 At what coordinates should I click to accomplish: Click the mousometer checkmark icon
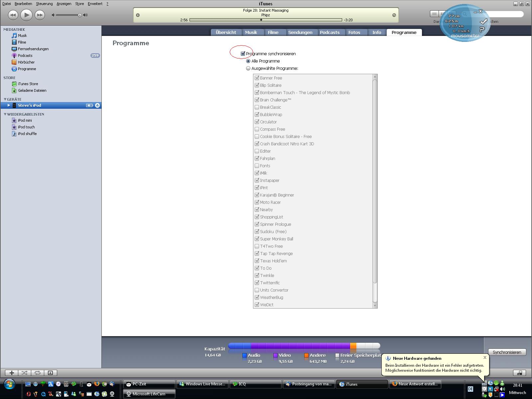tap(483, 22)
